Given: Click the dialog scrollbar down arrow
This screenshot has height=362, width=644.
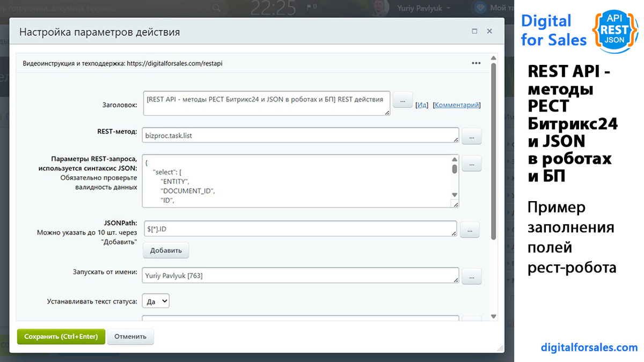Looking at the screenshot, I should 494,317.
